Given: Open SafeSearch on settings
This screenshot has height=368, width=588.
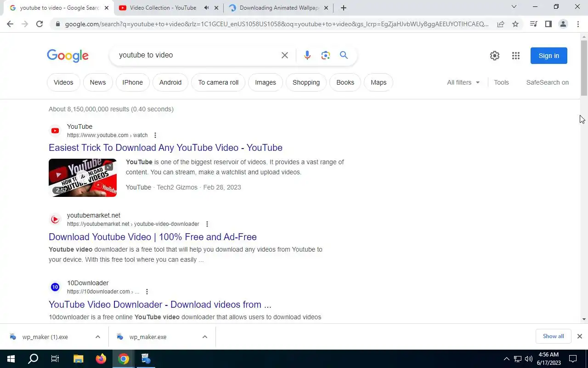Looking at the screenshot, I should 548,82.
